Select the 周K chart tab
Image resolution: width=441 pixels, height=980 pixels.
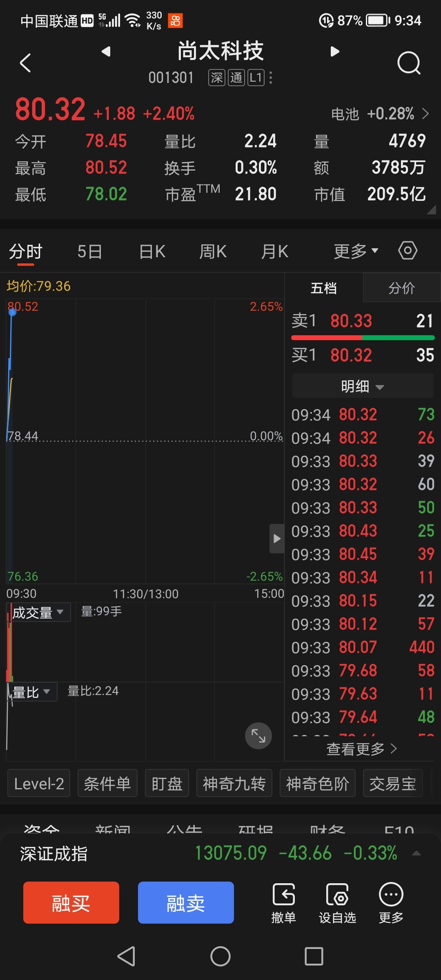[213, 252]
